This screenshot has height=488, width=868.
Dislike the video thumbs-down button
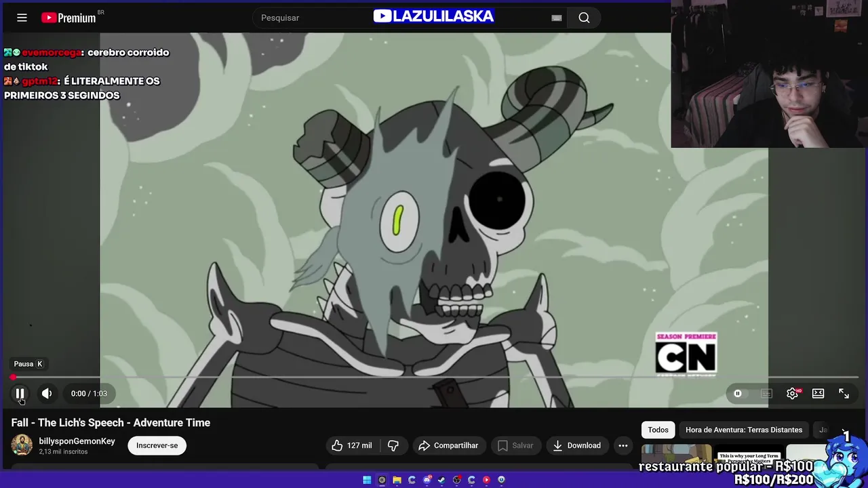(393, 445)
